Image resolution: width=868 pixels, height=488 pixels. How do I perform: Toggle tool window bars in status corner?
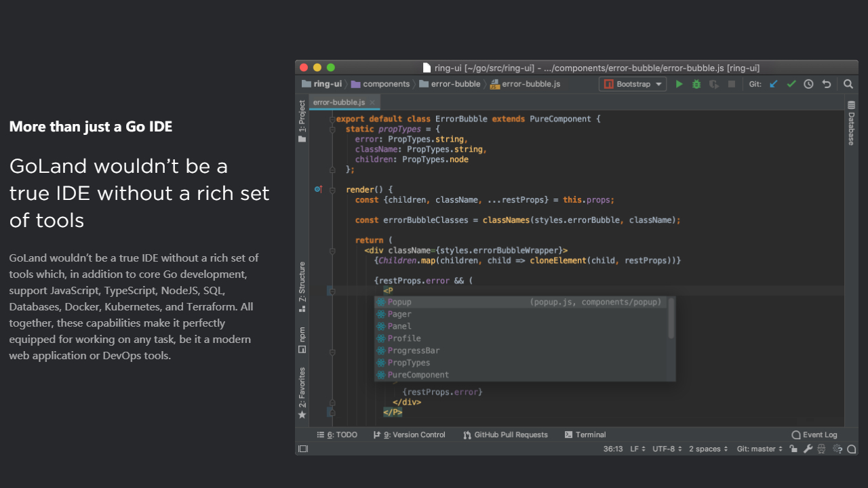coord(303,449)
